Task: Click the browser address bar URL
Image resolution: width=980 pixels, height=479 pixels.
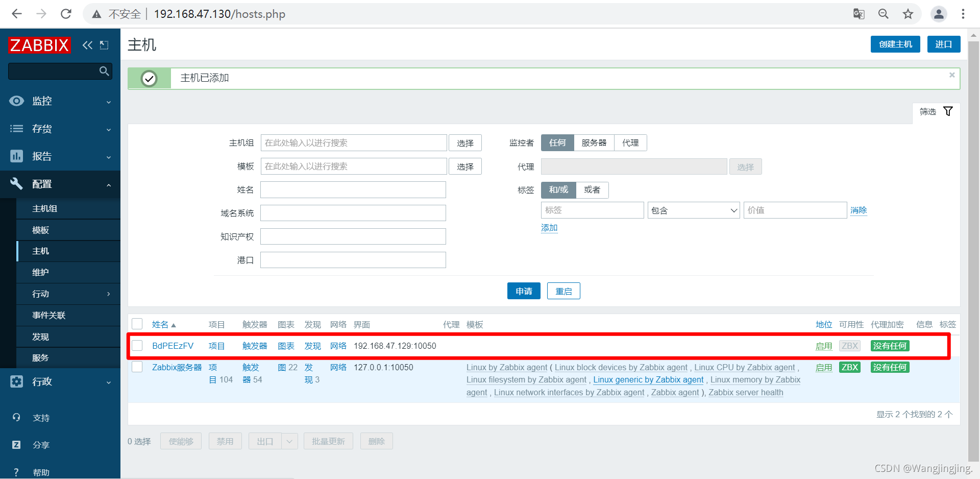Action: point(219,14)
